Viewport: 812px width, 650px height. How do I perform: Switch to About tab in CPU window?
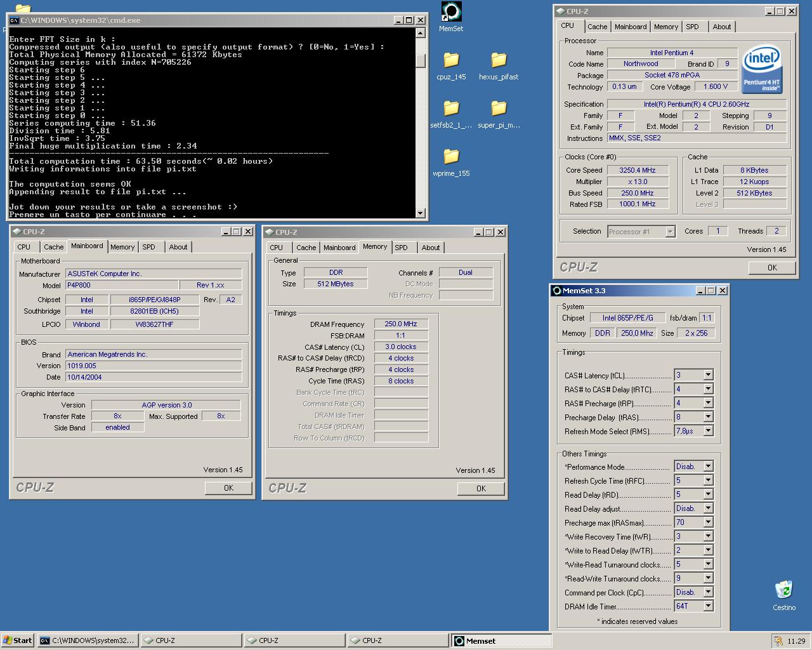tap(722, 27)
